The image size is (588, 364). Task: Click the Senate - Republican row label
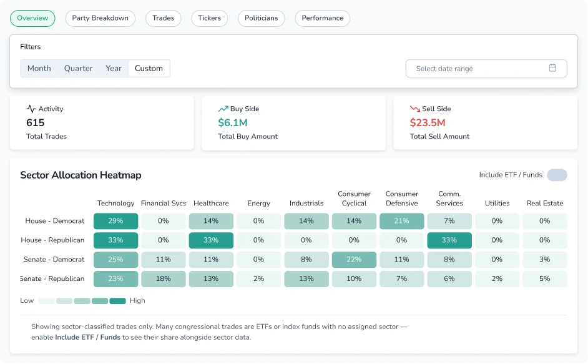[52, 279]
